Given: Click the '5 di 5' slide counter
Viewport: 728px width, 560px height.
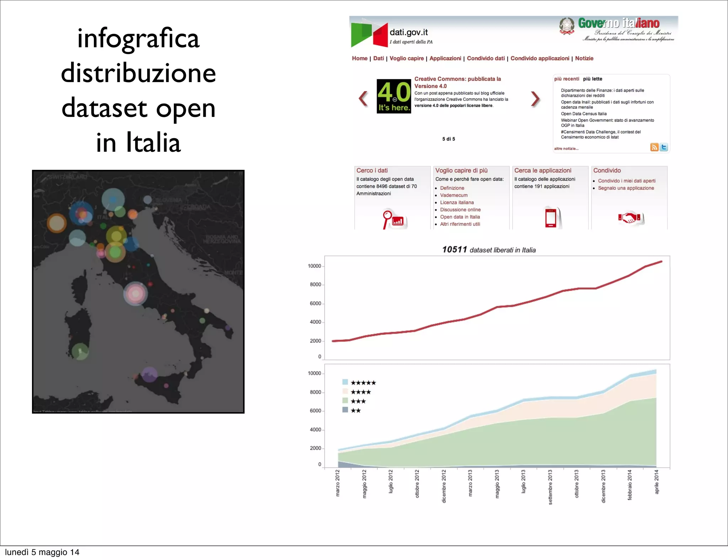Looking at the screenshot, I should tap(449, 139).
